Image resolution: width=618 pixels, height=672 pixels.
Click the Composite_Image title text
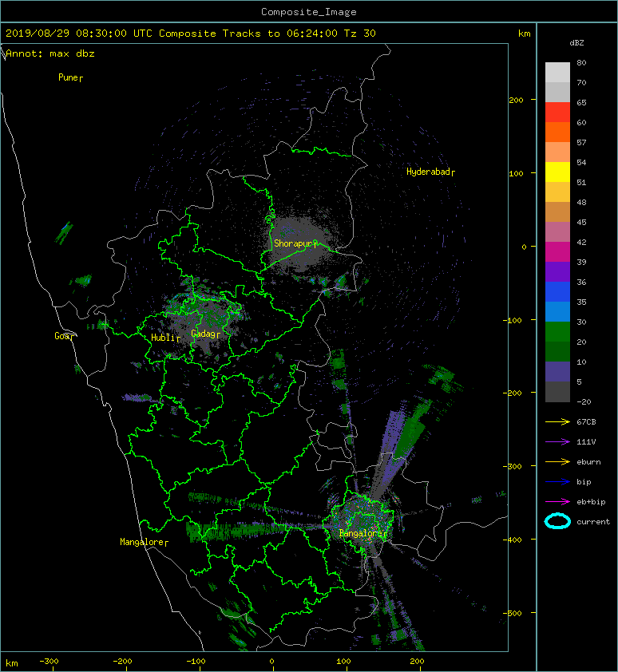(309, 12)
